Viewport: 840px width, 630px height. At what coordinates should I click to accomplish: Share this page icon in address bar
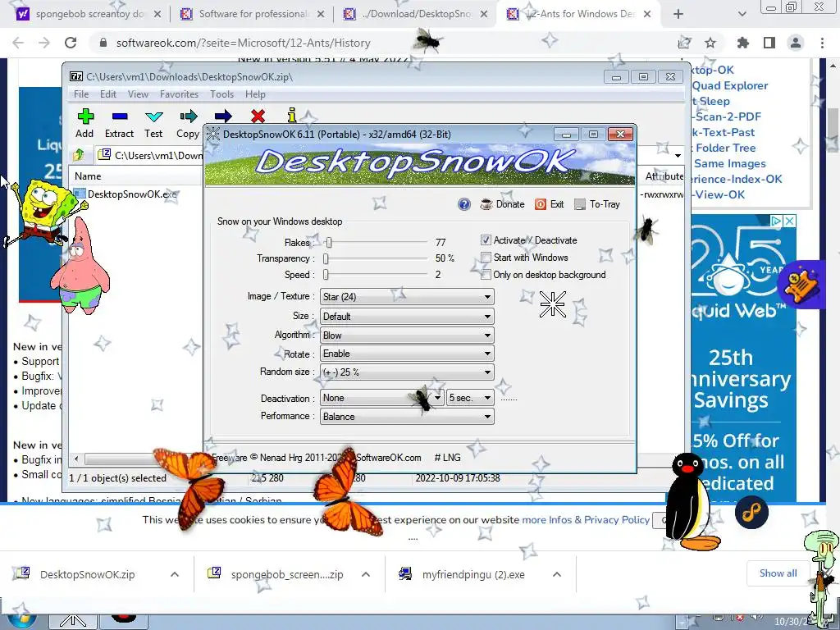[684, 43]
